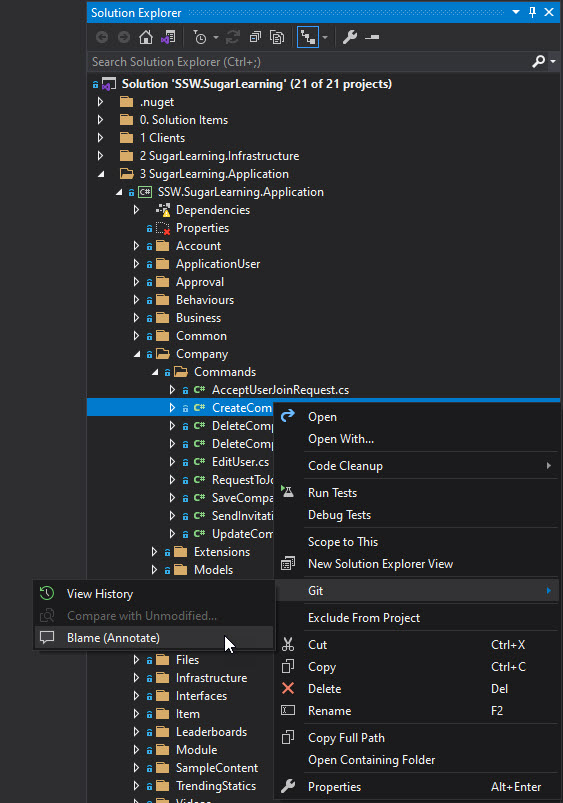
Task: Select the Properties tree item under the project
Action: coord(202,228)
